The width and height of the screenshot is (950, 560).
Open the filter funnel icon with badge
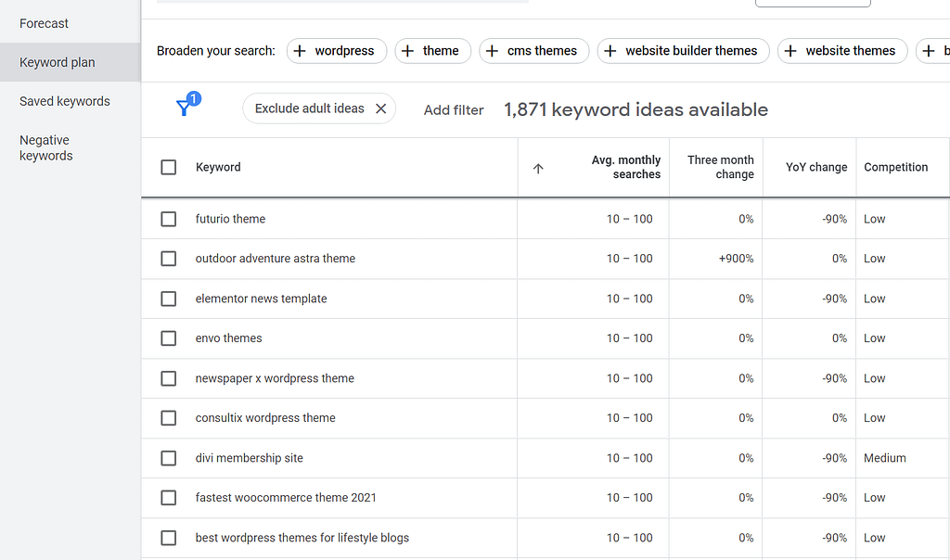[187, 105]
